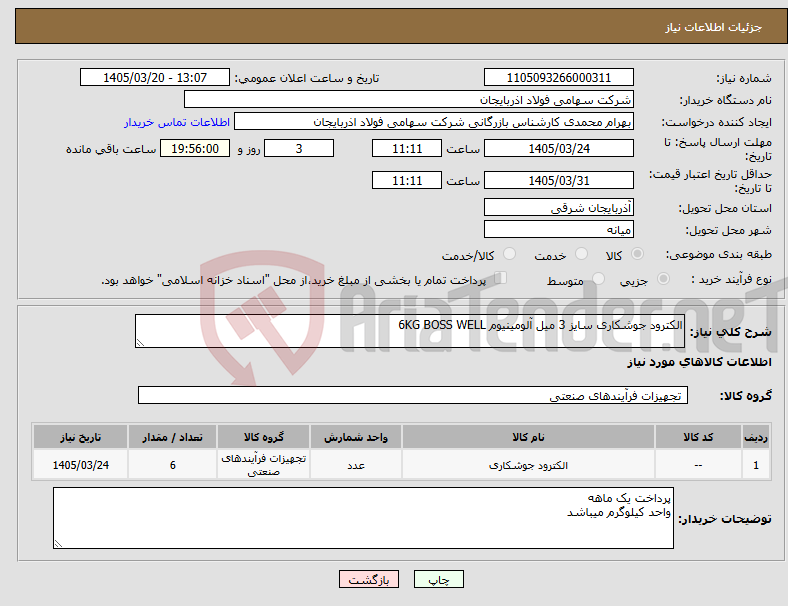Click the گروه کالا field تجهیزات فرآیندهای صنعتی
788x606 pixels.
[x=413, y=395]
